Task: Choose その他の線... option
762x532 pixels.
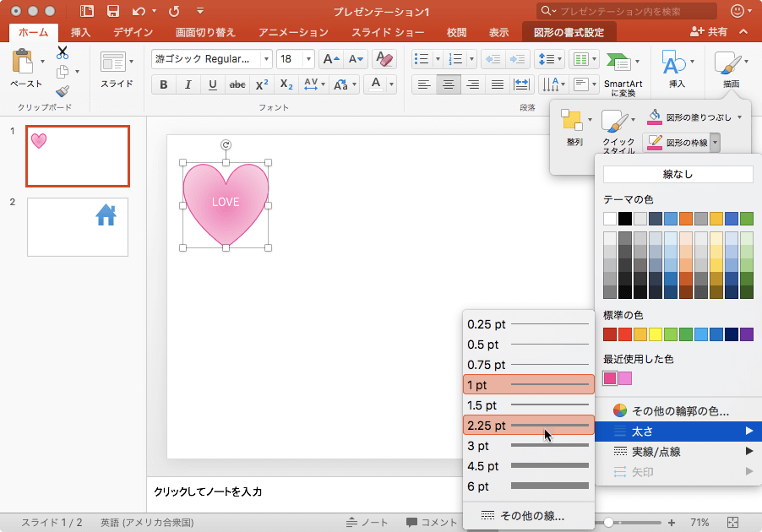Action: (528, 515)
